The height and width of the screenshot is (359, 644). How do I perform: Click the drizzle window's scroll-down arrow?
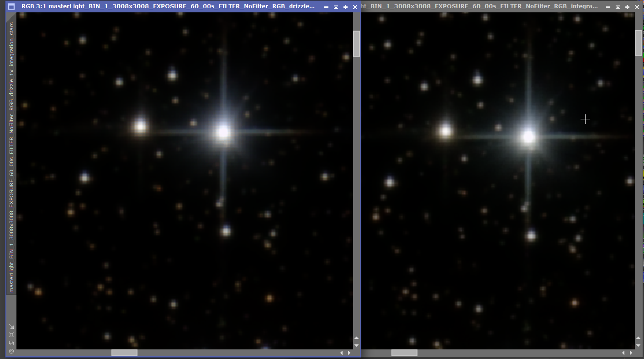(x=357, y=345)
